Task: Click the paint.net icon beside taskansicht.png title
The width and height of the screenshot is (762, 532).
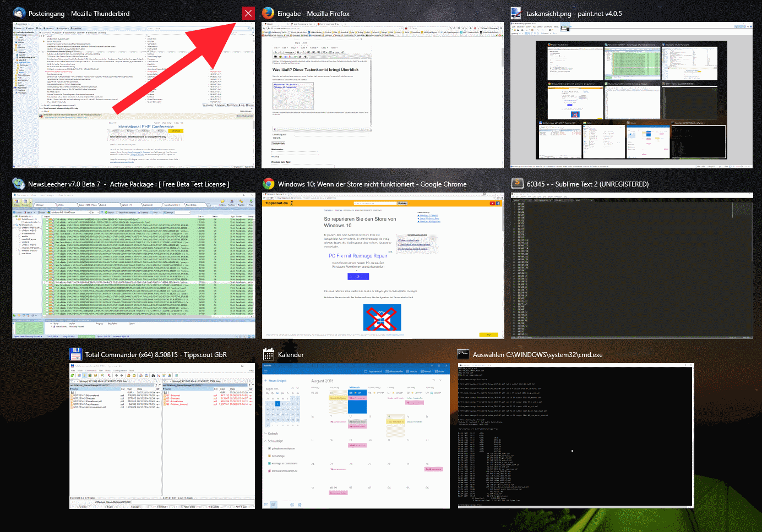Action: [x=516, y=13]
